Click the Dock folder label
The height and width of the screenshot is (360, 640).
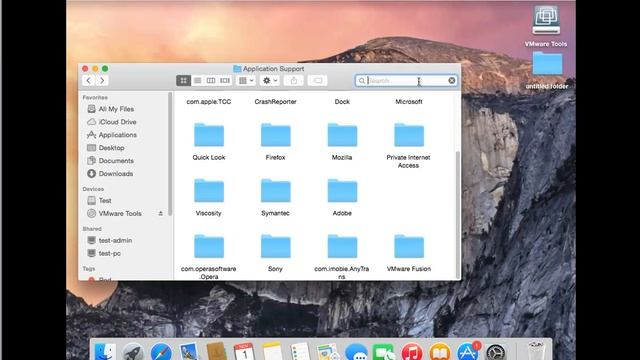(342, 102)
